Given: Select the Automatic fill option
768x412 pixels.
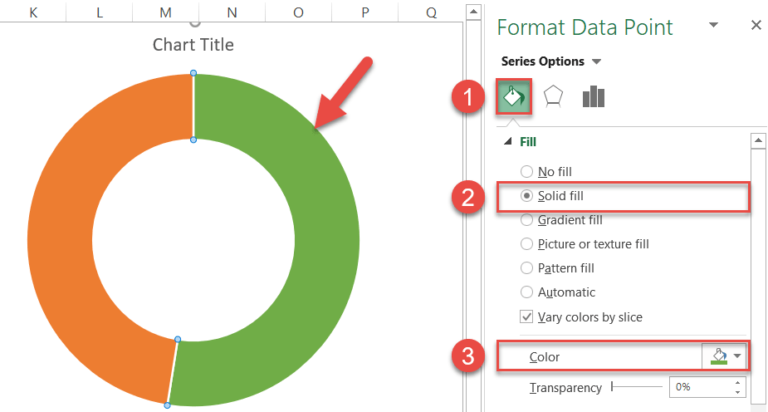Looking at the screenshot, I should tap(526, 292).
